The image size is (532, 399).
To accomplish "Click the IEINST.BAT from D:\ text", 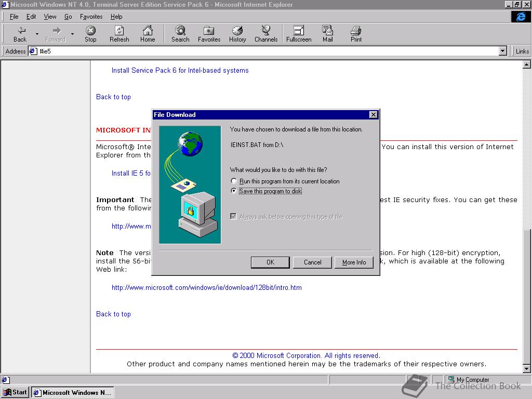I will click(257, 145).
